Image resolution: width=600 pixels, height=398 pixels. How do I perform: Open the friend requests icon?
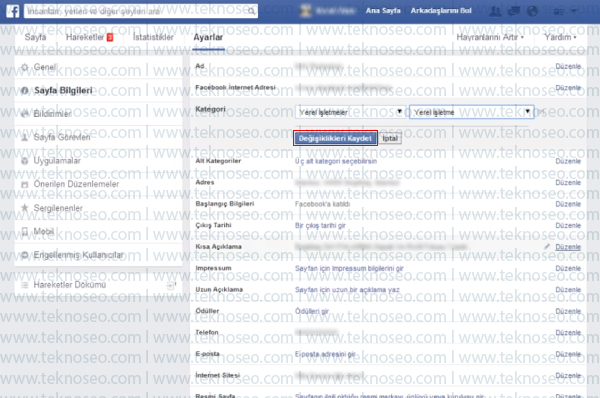point(496,11)
